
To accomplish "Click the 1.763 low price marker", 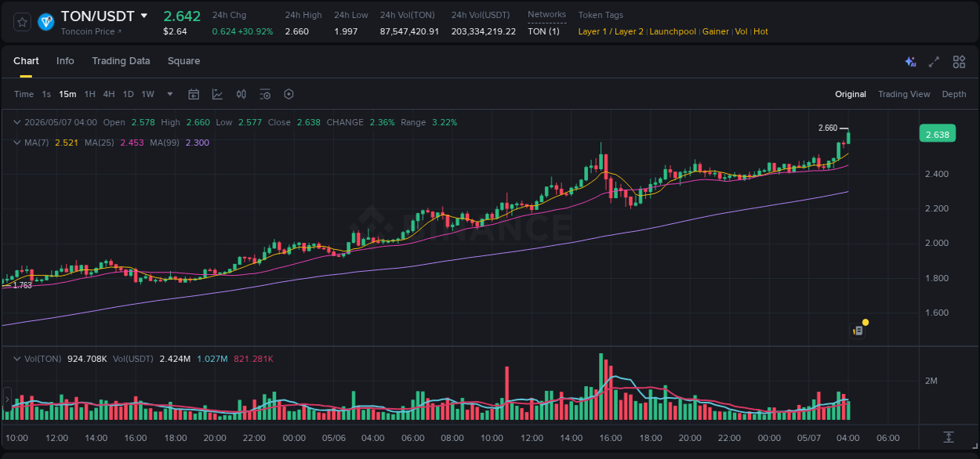I will point(22,286).
